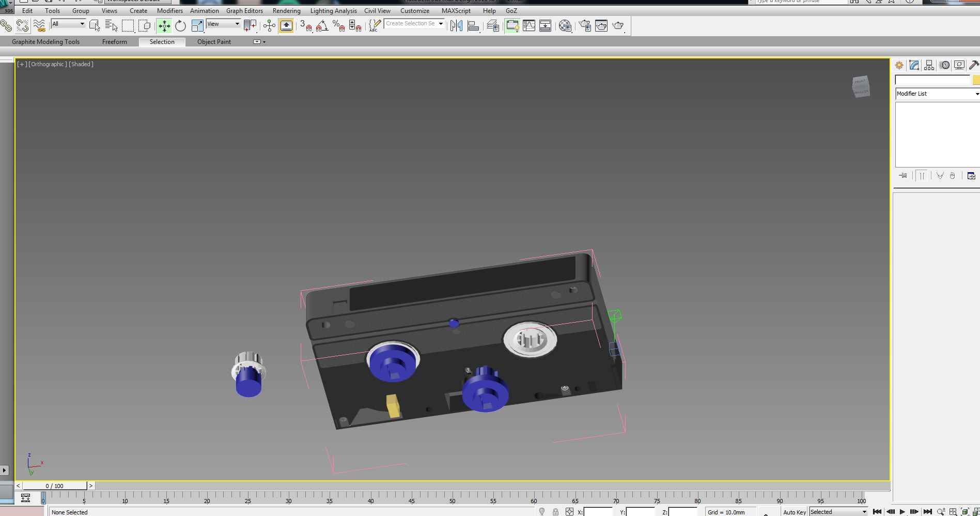Open the View reference coordinate dropdown

pyautogui.click(x=223, y=24)
